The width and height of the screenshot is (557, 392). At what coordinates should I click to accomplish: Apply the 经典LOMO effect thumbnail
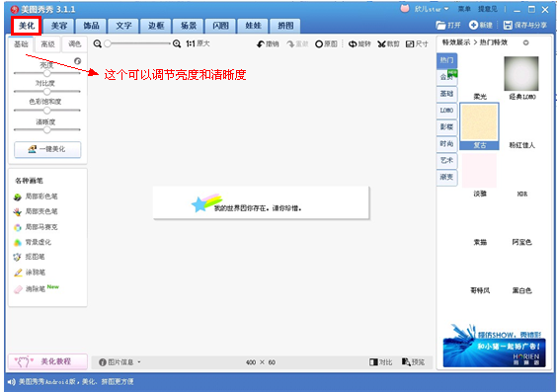(x=521, y=74)
